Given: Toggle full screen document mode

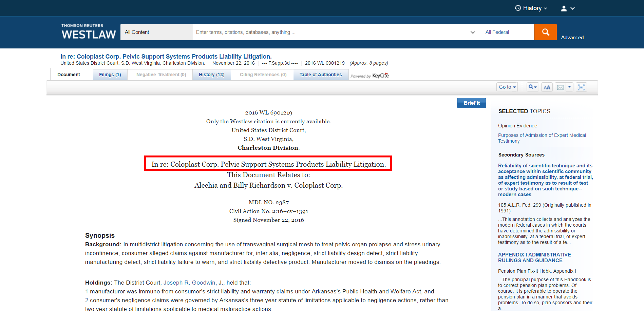Looking at the screenshot, I should coord(581,87).
